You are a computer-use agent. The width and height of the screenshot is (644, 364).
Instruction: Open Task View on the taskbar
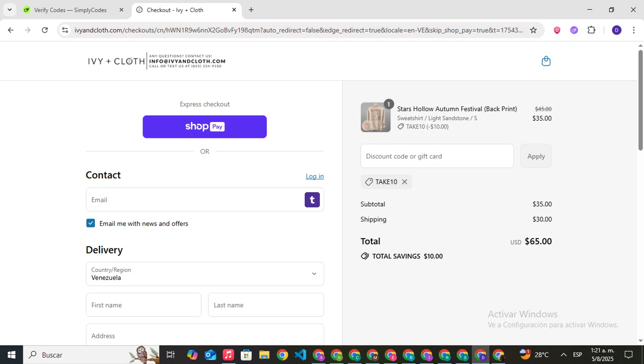(x=170, y=355)
